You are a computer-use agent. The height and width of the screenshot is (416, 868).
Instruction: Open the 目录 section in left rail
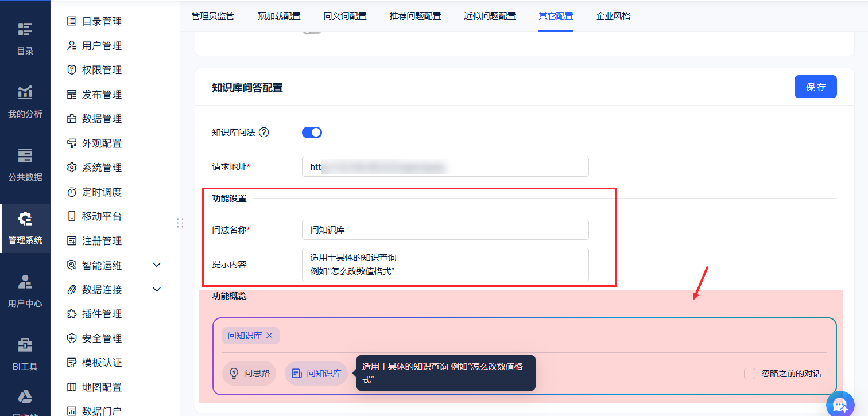25,38
